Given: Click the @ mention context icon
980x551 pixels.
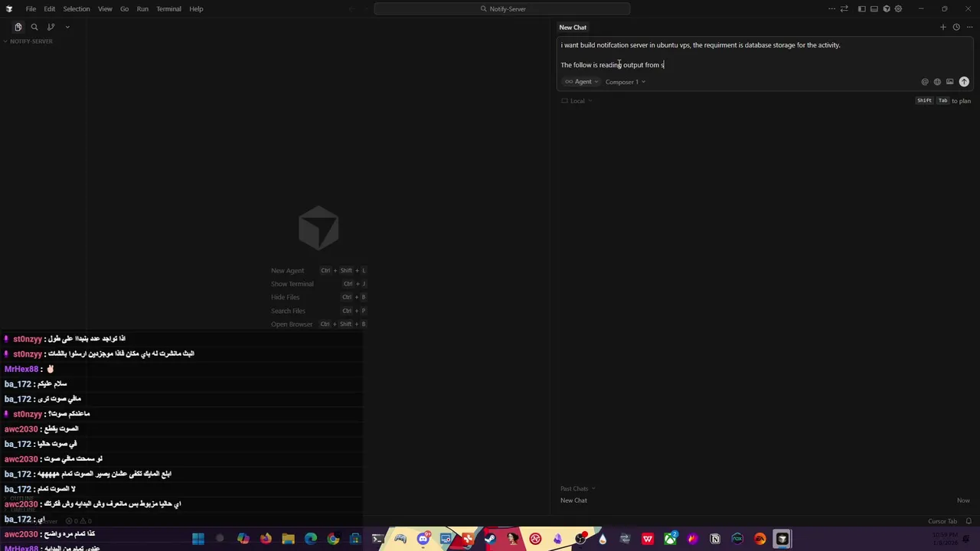Looking at the screenshot, I should coord(924,82).
